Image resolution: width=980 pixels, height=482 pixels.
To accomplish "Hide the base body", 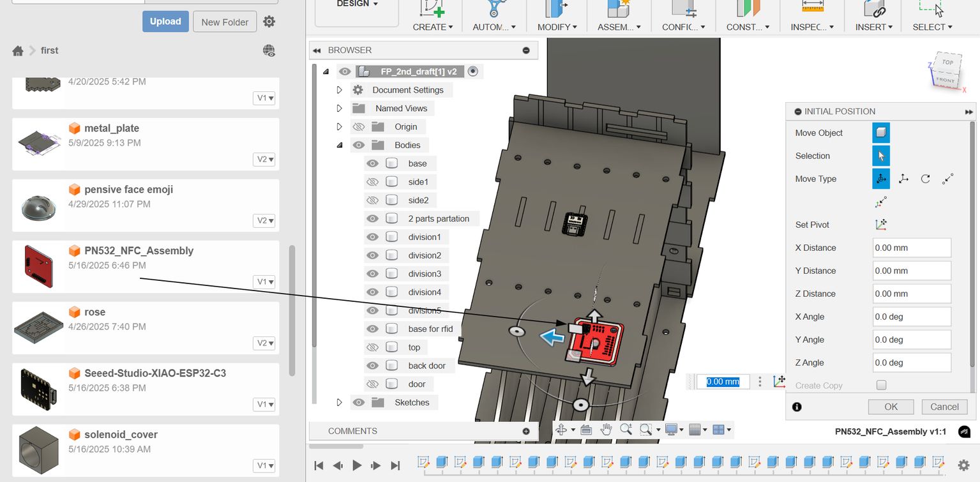I will point(372,163).
